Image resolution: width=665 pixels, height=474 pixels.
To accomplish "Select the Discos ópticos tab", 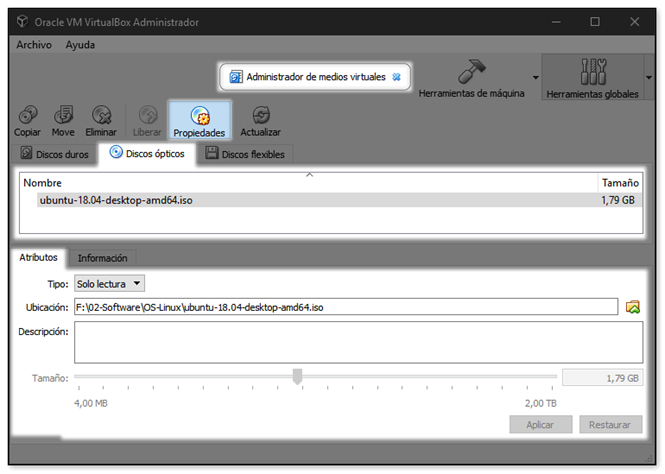I will pos(147,153).
